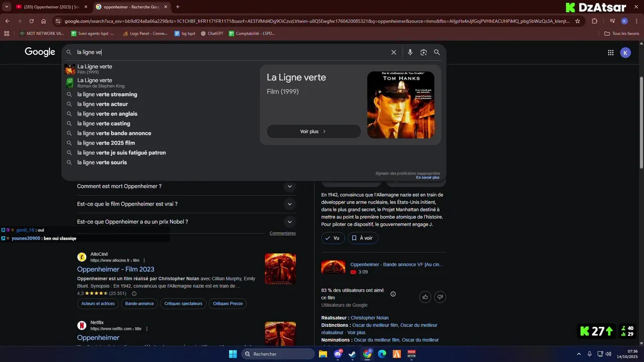Open a new browser tab
Screen dimensions: 644x362
(178, 7)
